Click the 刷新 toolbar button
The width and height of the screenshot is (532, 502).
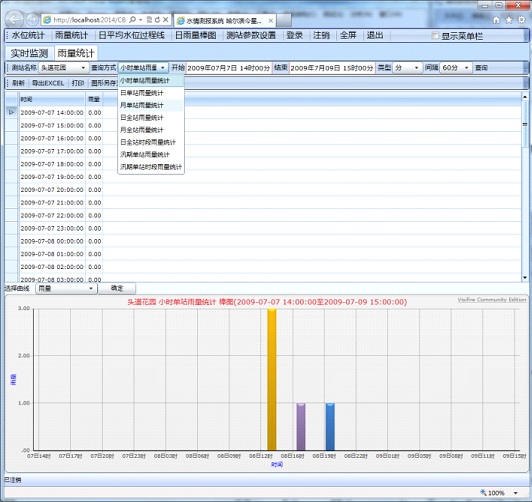(18, 83)
